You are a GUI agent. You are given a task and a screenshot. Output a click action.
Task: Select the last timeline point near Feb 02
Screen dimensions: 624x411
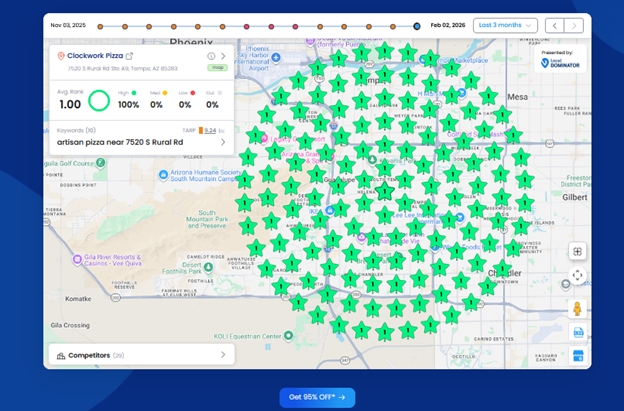point(417,26)
